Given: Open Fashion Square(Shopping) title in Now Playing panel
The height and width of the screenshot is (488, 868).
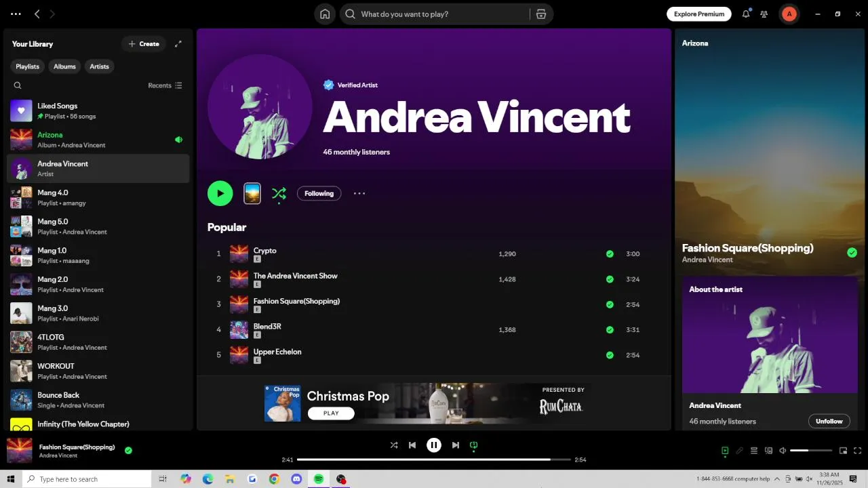Looking at the screenshot, I should click(x=747, y=248).
